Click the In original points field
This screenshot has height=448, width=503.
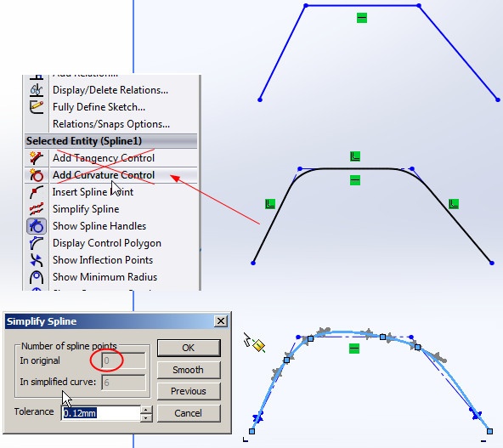click(x=123, y=360)
